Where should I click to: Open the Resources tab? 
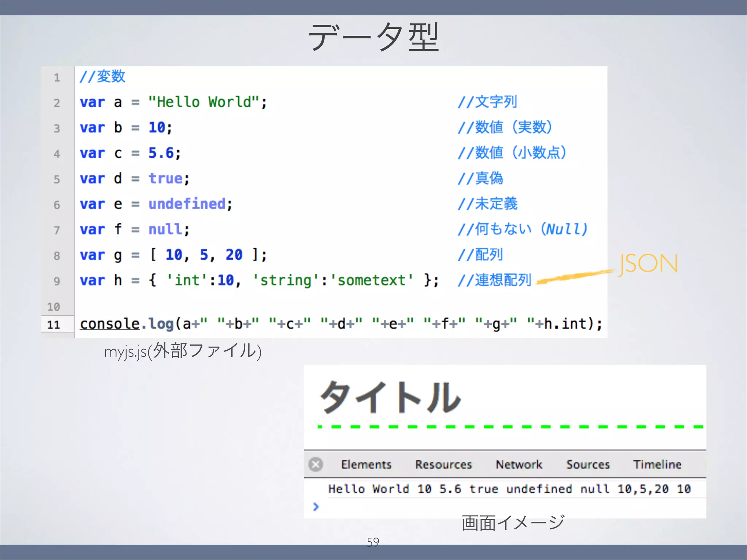(444, 464)
